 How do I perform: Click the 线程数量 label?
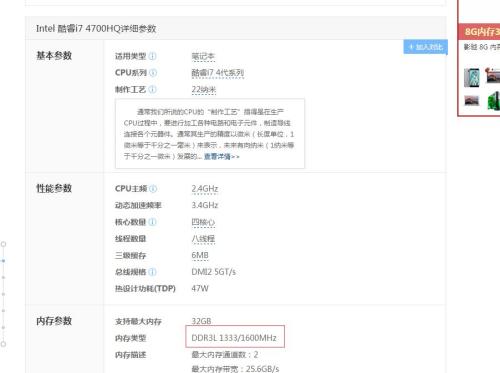tap(130, 239)
